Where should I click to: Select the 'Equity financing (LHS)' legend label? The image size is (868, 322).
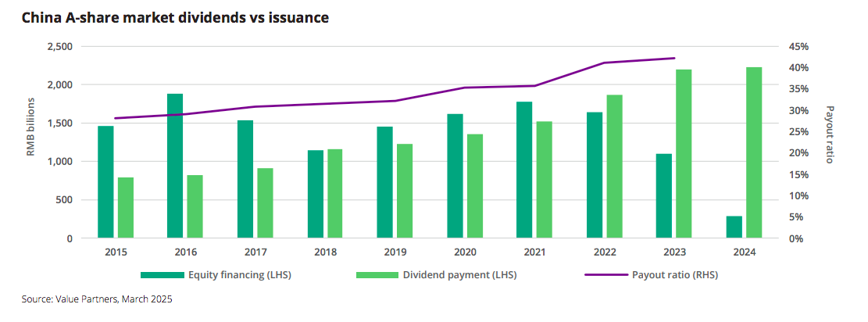pyautogui.click(x=238, y=275)
